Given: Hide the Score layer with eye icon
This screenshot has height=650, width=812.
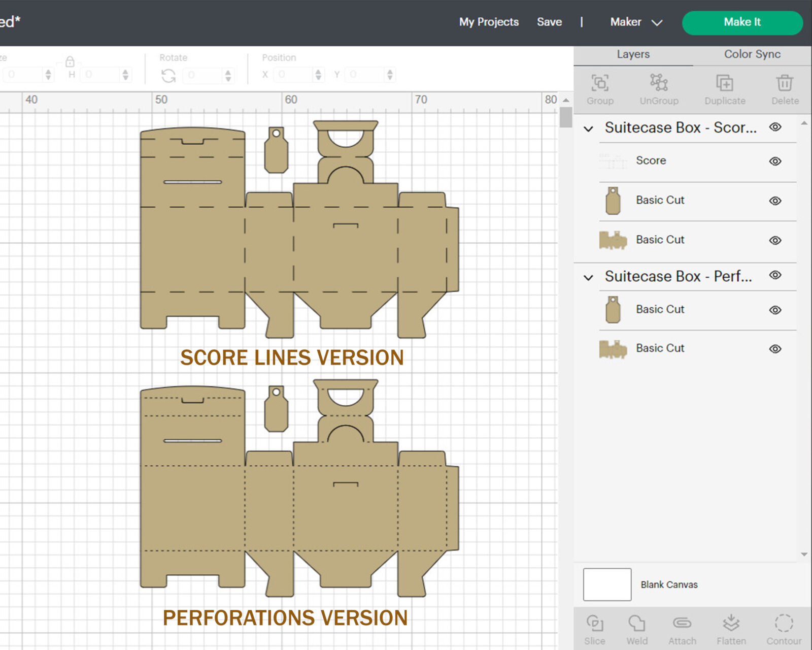Looking at the screenshot, I should tap(775, 161).
